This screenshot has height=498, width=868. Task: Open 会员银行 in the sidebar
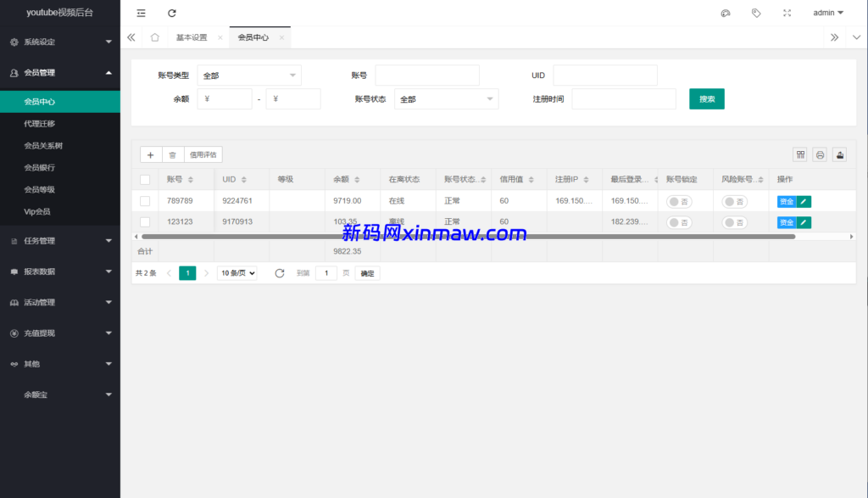[x=60, y=167]
